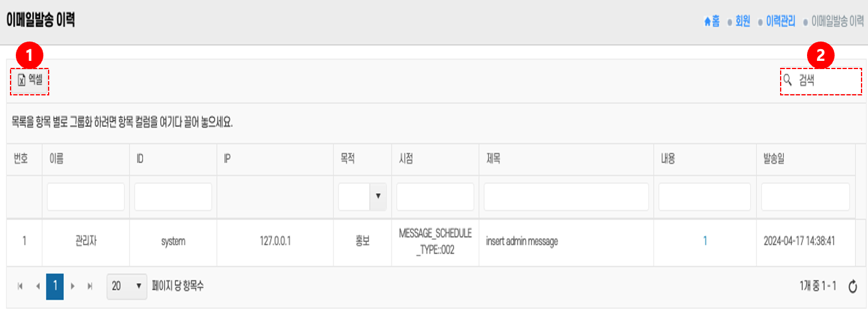Screen dimensions: 868x309
Task: Go to the first page arrow
Action: 21,286
